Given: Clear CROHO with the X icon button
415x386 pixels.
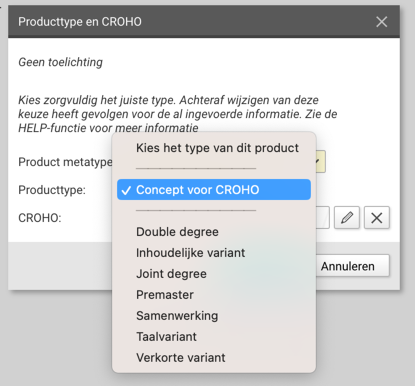Looking at the screenshot, I should click(x=377, y=218).
